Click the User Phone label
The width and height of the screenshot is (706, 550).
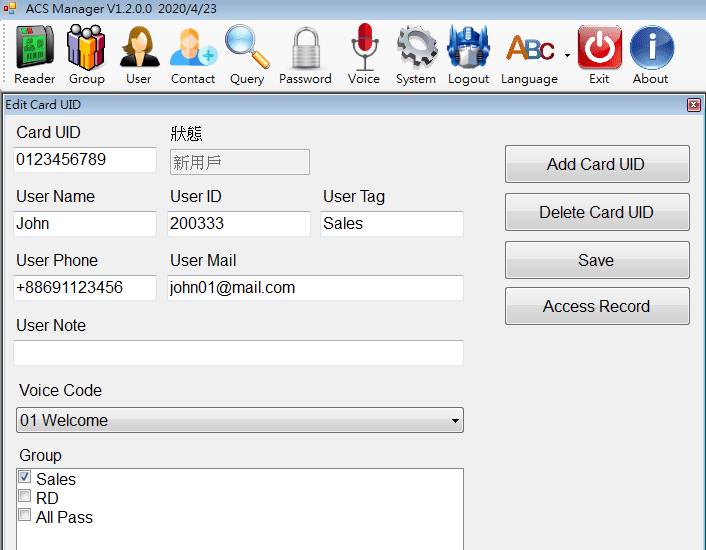(x=57, y=261)
